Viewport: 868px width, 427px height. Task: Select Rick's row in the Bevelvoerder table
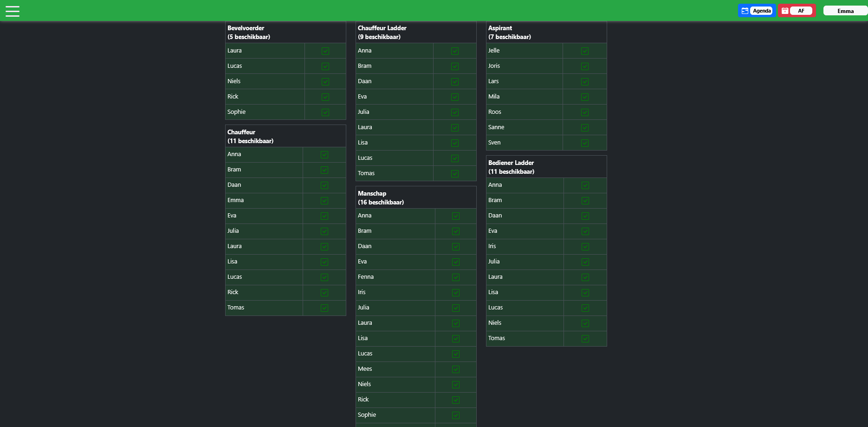coord(265,97)
